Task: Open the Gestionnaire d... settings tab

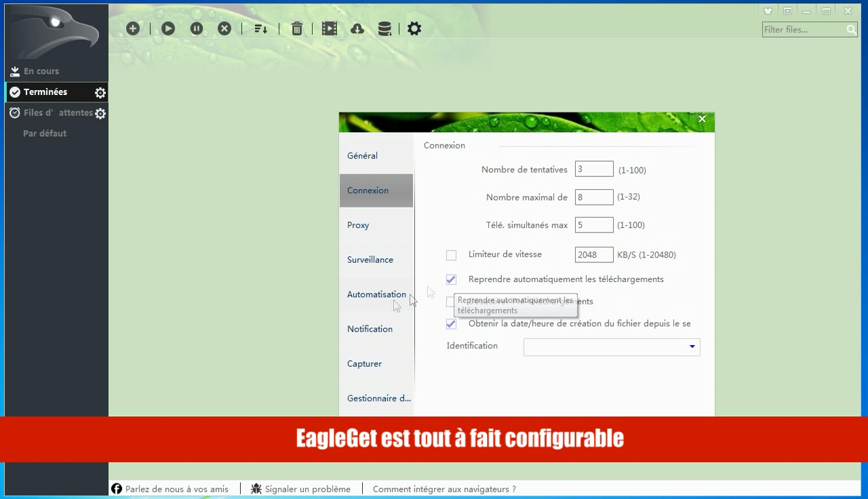Action: [x=376, y=398]
